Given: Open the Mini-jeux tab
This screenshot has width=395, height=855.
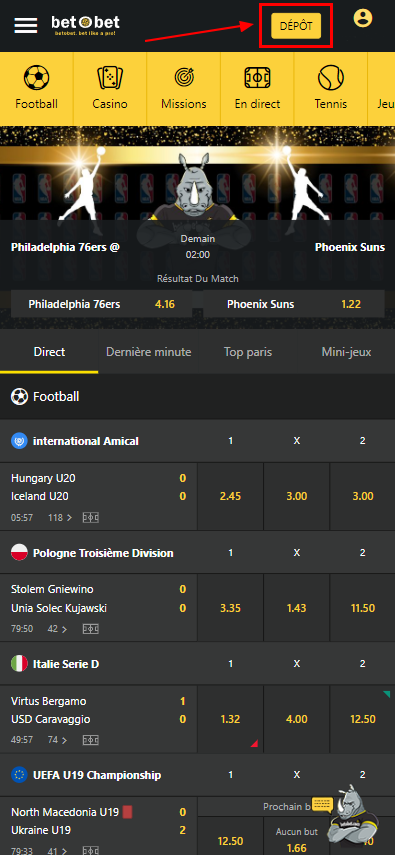Looking at the screenshot, I should 346,352.
